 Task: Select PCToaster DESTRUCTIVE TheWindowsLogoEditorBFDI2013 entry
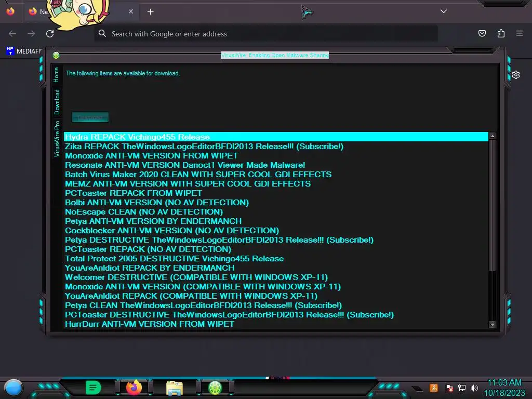click(276, 315)
